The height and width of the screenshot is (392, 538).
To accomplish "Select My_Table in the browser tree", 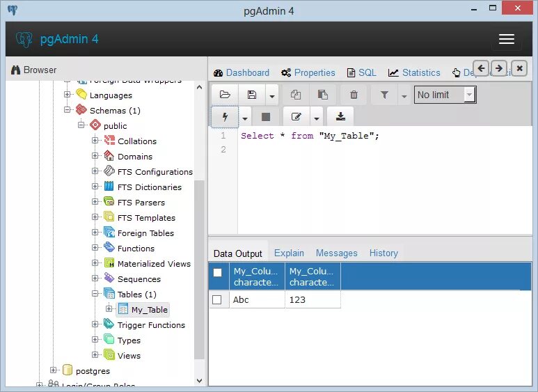I will coord(149,310).
